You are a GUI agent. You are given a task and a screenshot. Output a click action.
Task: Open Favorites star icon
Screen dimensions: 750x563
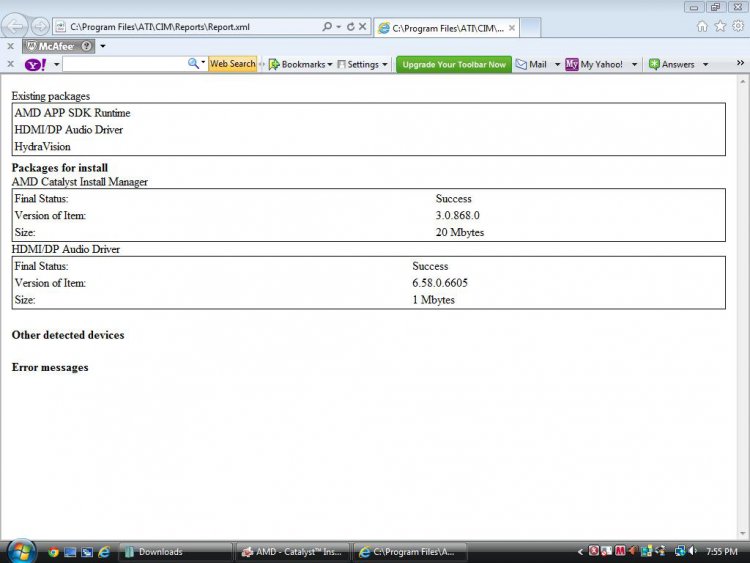pyautogui.click(x=720, y=26)
